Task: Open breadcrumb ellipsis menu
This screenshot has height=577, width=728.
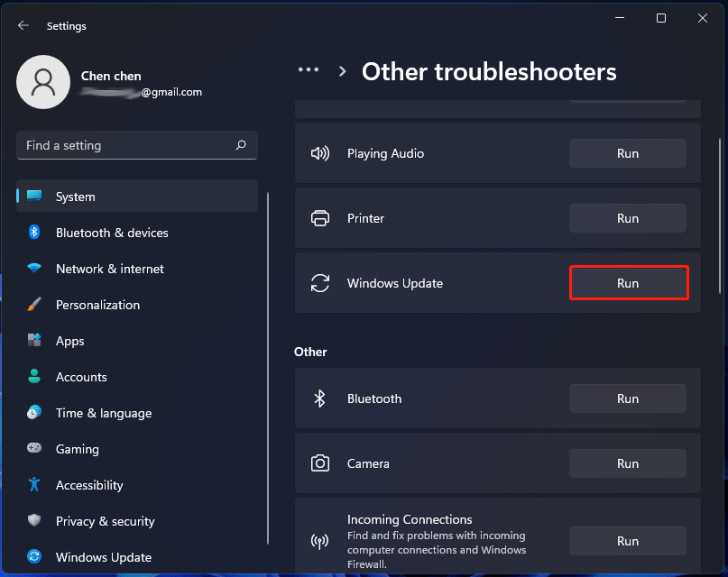Action: click(309, 70)
